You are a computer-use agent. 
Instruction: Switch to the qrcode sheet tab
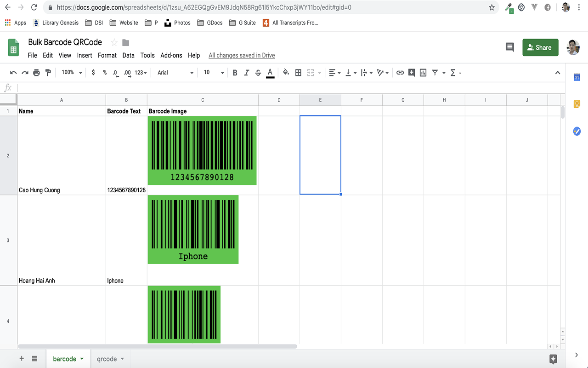click(x=107, y=359)
